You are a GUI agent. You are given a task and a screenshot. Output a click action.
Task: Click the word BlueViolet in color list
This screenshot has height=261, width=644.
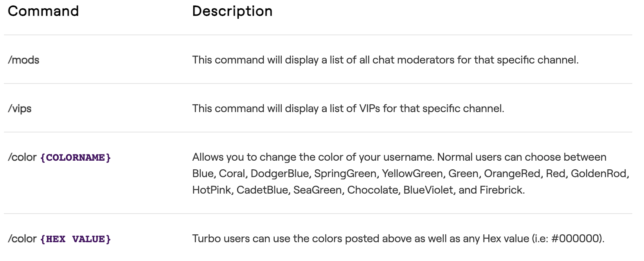pyautogui.click(x=428, y=190)
